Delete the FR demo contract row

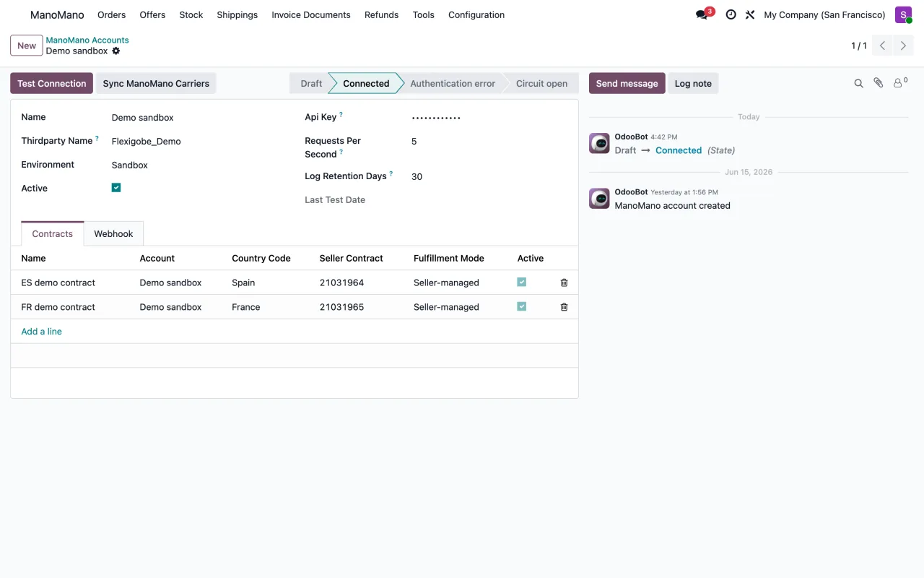[565, 307]
